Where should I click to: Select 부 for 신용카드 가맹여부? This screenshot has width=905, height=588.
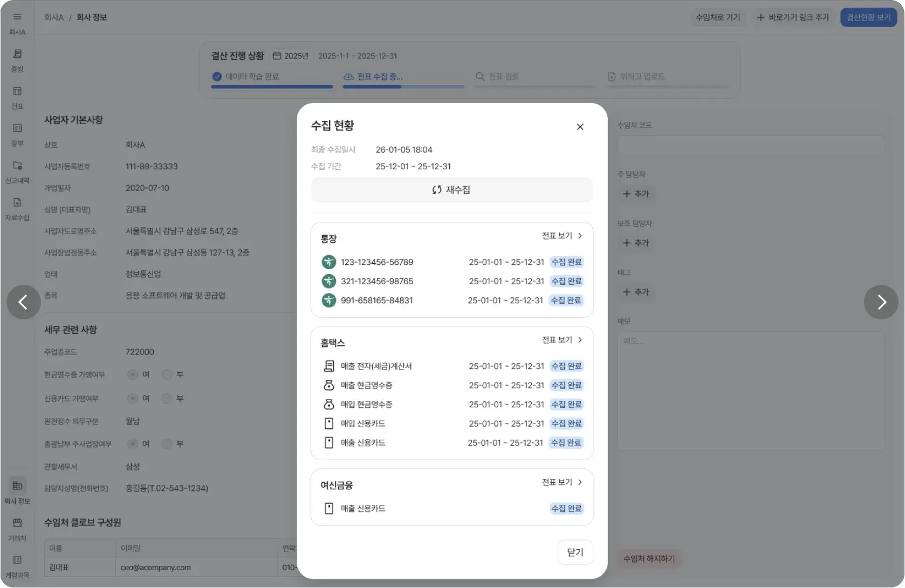(167, 399)
